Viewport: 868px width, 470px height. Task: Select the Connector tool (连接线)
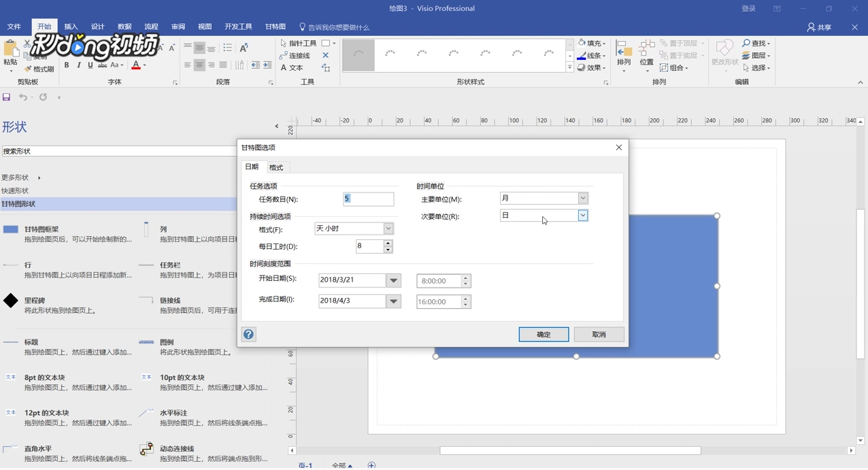(295, 55)
